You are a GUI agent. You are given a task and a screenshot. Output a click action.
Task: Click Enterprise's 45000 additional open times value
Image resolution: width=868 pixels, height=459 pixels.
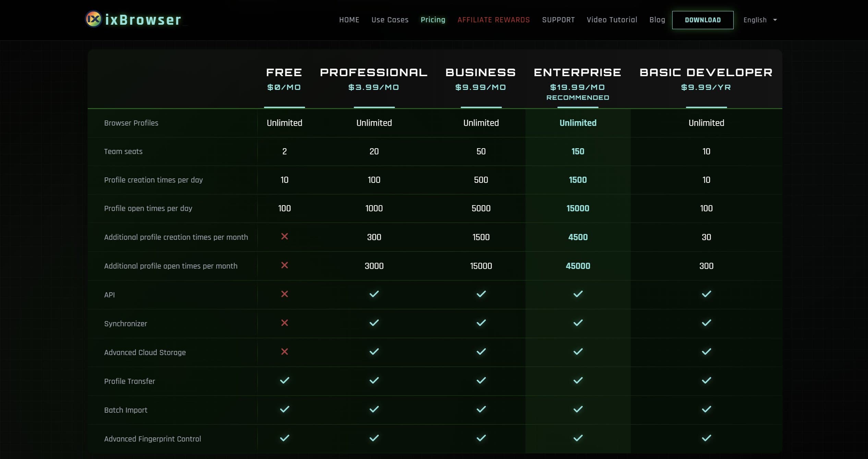point(578,266)
